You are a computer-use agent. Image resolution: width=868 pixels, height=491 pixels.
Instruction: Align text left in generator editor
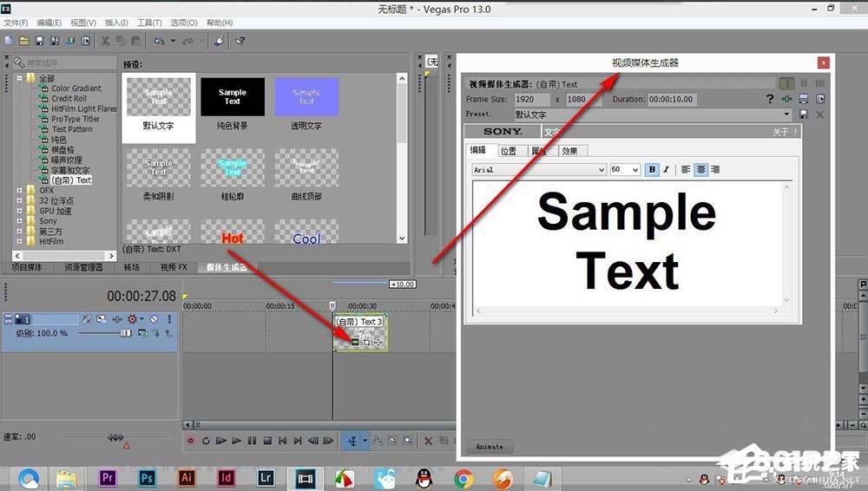tap(686, 169)
